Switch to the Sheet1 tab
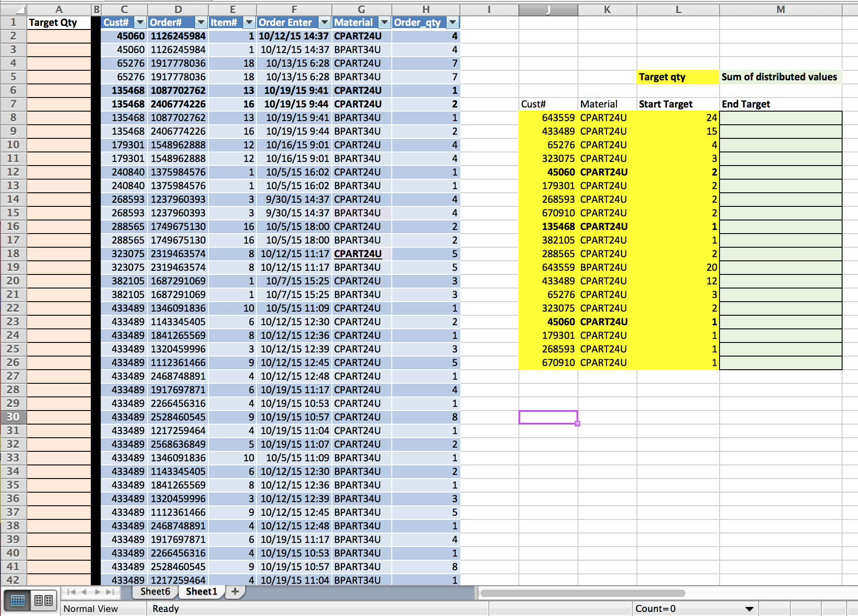Image resolution: width=858 pixels, height=616 pixels. coord(202,592)
